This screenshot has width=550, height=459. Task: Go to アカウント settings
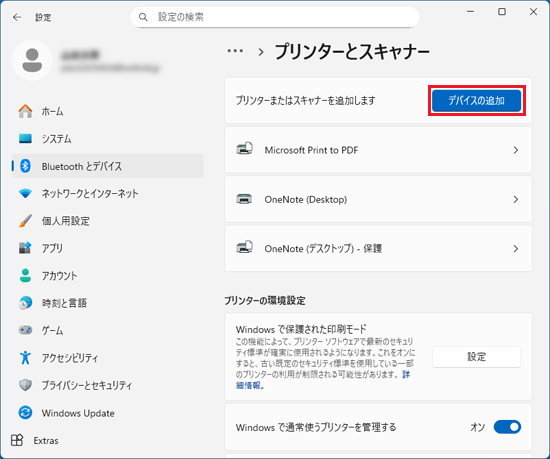(x=108, y=275)
